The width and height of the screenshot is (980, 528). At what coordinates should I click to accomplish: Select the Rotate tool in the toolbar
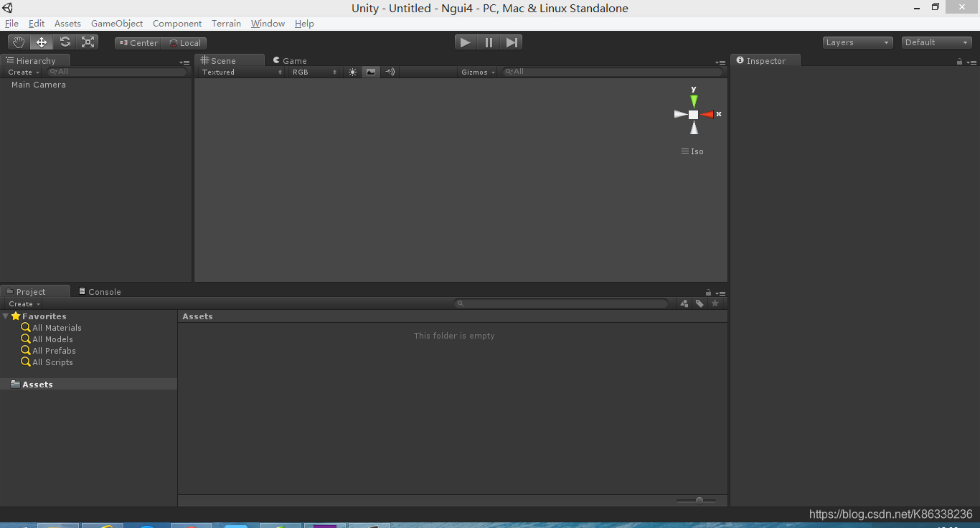click(65, 42)
